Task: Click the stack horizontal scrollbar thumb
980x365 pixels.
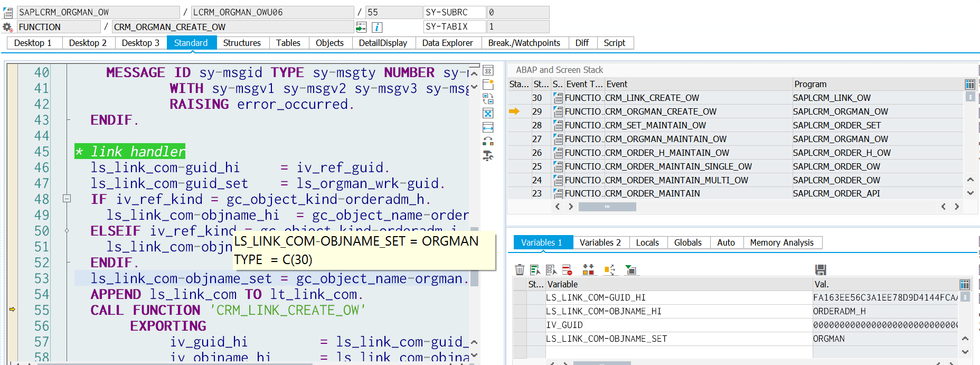Action: 607,207
